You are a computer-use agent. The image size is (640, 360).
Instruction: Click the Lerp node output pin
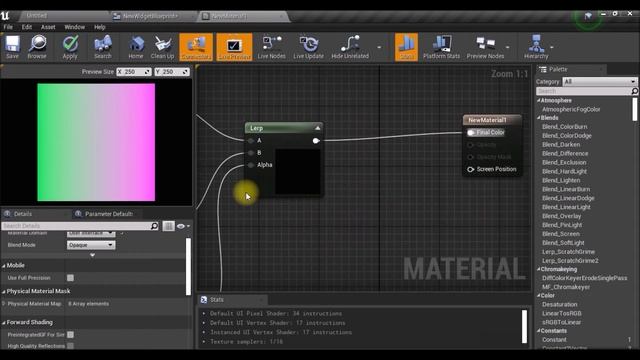[316, 141]
